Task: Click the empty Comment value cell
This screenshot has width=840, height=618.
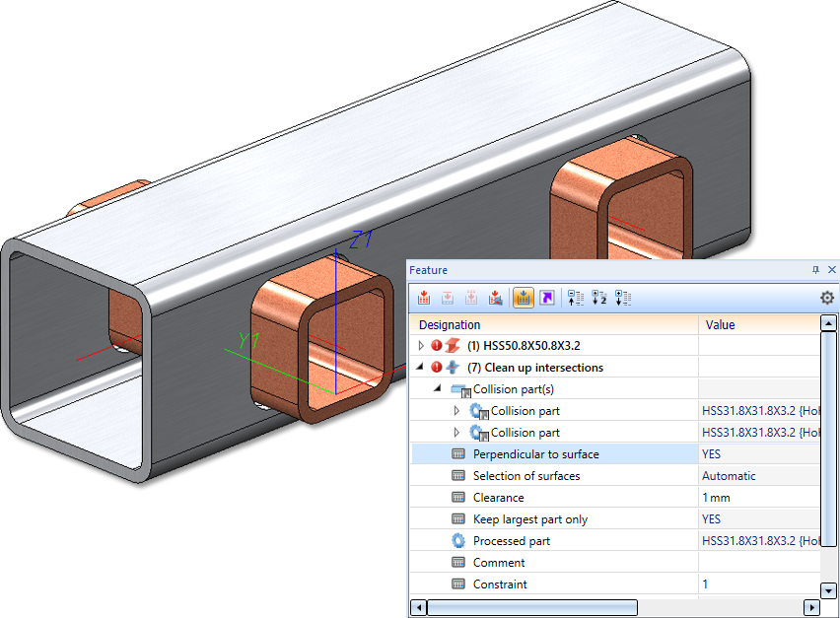Action: coord(759,562)
